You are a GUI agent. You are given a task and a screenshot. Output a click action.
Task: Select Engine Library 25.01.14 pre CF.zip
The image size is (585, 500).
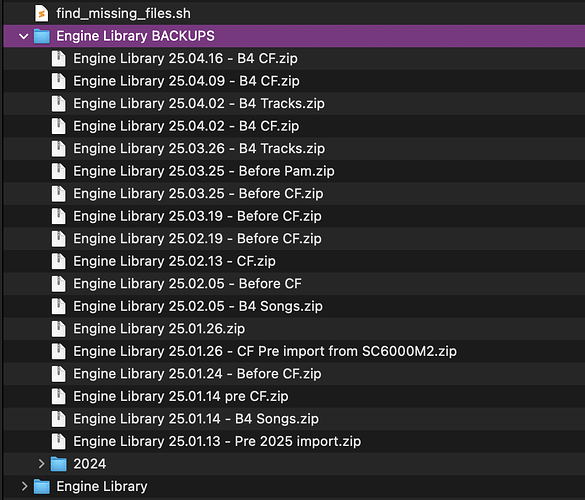(x=181, y=396)
